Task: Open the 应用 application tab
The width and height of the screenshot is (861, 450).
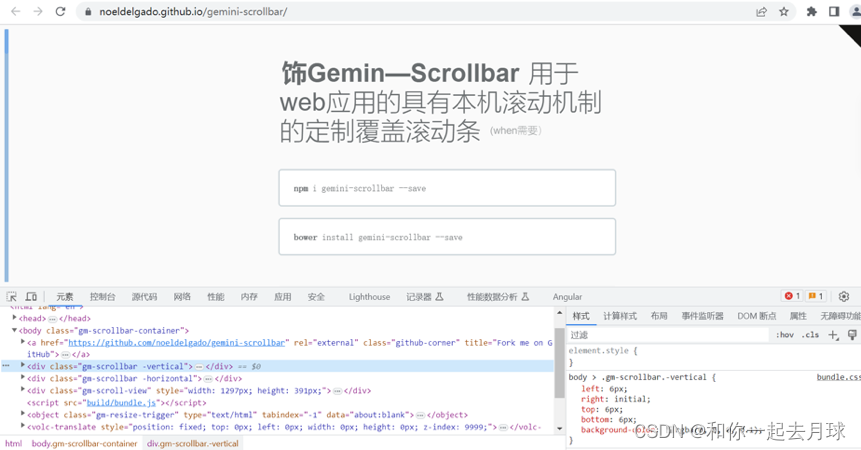Action: tap(283, 297)
